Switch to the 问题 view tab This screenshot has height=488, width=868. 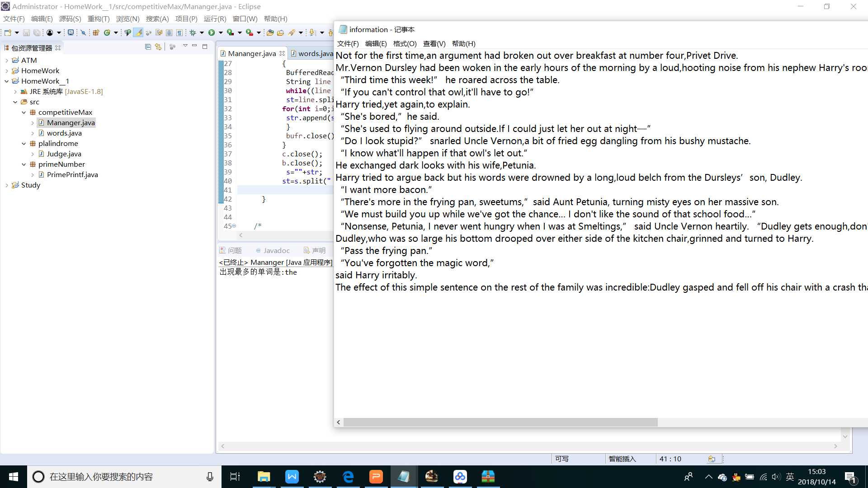pyautogui.click(x=231, y=250)
